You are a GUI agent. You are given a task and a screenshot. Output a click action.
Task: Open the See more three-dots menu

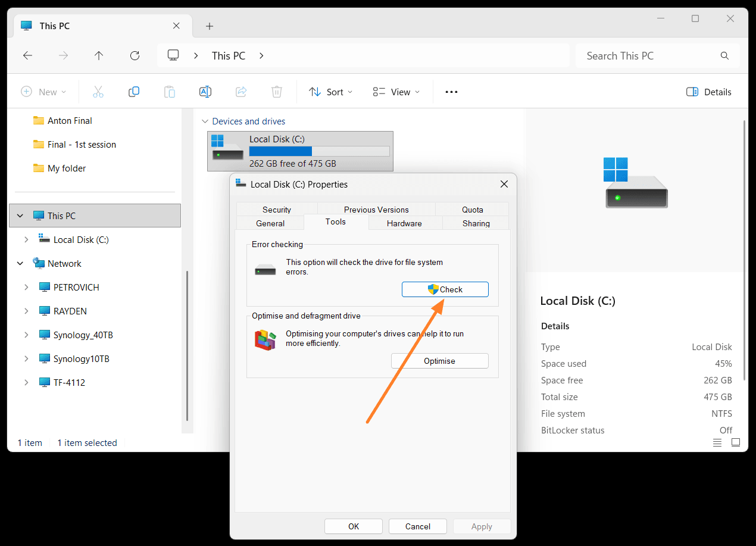click(x=451, y=92)
